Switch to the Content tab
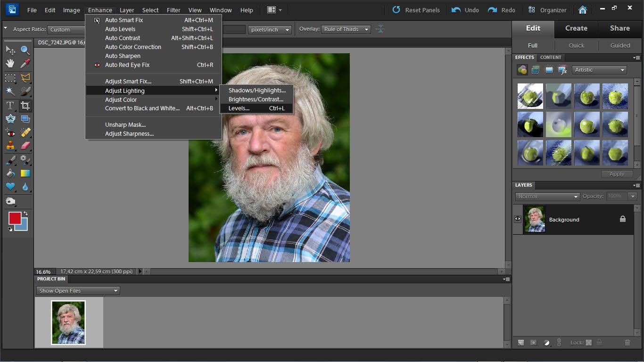 [551, 58]
